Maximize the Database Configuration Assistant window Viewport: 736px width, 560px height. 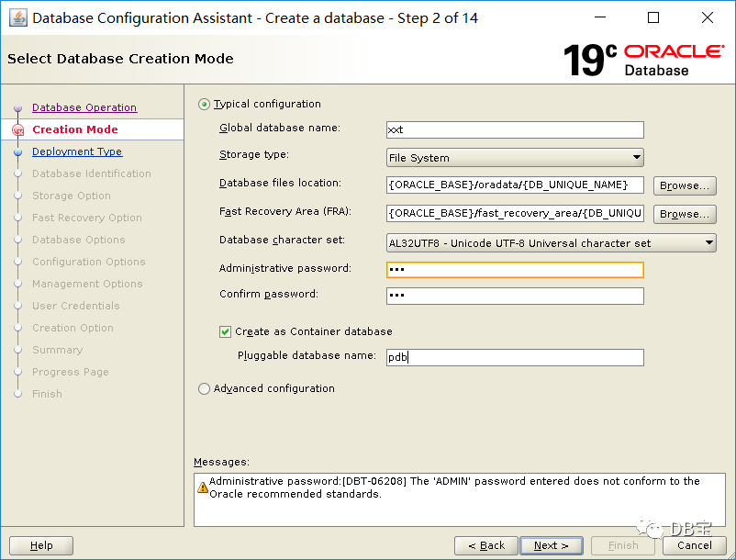tap(652, 17)
